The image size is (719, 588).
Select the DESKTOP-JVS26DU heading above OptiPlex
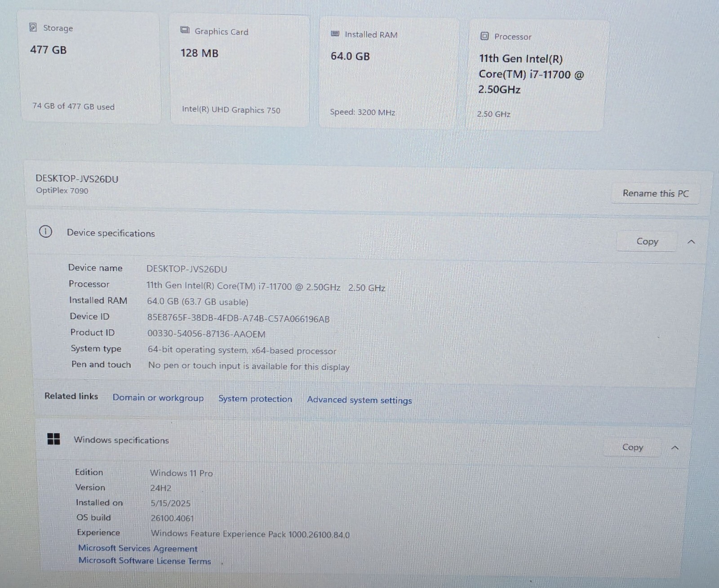pyautogui.click(x=77, y=179)
